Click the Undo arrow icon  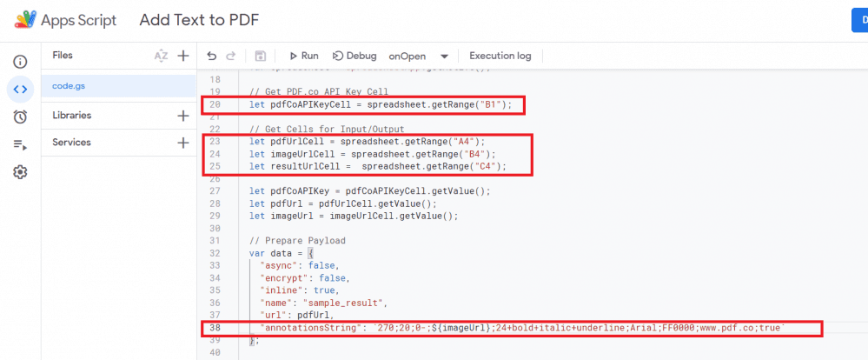click(211, 56)
